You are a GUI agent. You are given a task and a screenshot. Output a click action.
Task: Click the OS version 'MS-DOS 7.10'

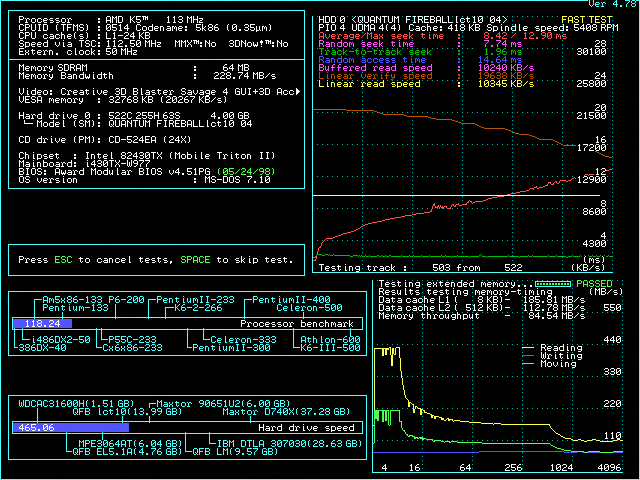(237, 180)
